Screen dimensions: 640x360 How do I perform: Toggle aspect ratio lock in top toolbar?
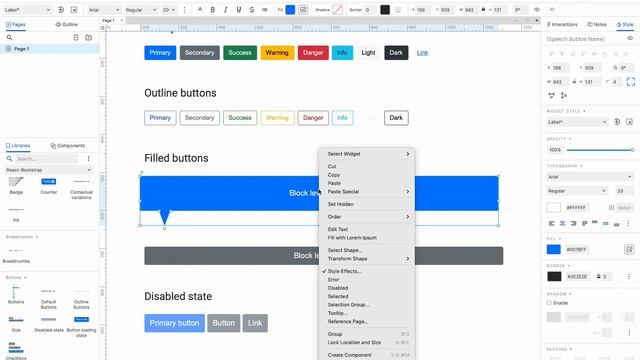click(x=483, y=9)
